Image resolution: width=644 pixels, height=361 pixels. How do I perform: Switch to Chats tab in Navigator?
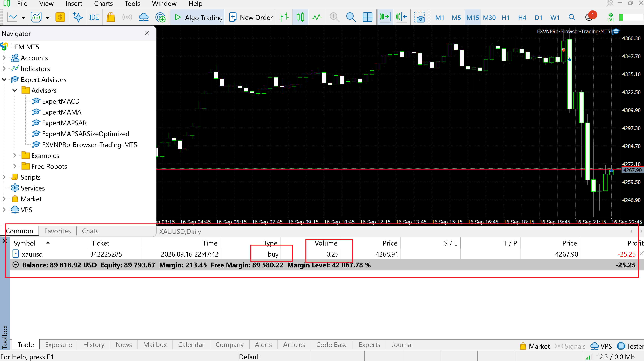(x=90, y=231)
